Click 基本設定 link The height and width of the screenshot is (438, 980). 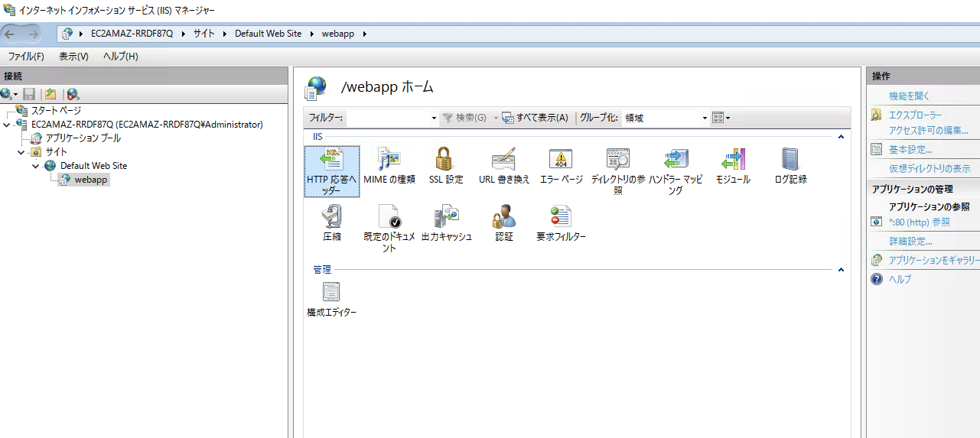click(x=910, y=150)
